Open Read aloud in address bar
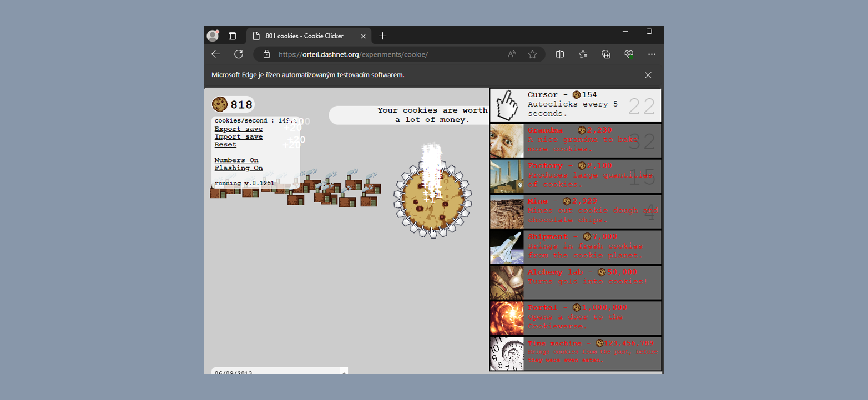This screenshot has height=400, width=868. [x=512, y=54]
